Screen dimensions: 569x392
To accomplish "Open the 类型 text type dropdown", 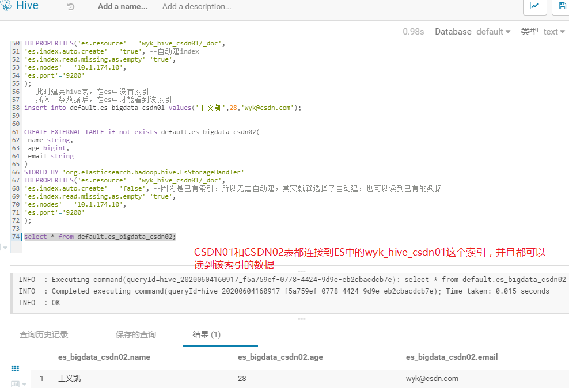I will pyautogui.click(x=553, y=31).
